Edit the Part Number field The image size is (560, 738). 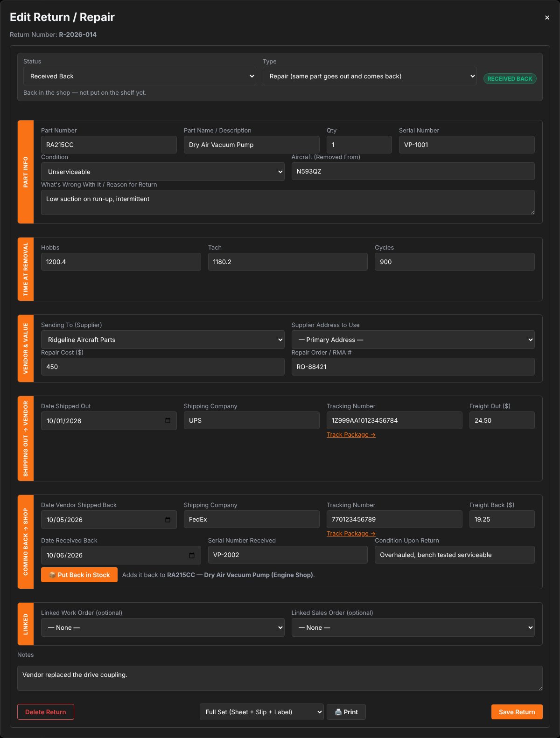[x=109, y=145]
